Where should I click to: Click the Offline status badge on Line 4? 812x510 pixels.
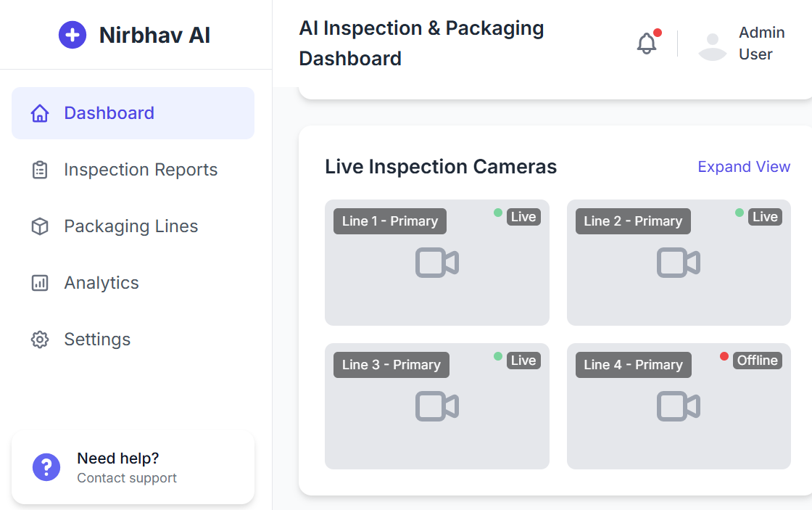click(757, 361)
